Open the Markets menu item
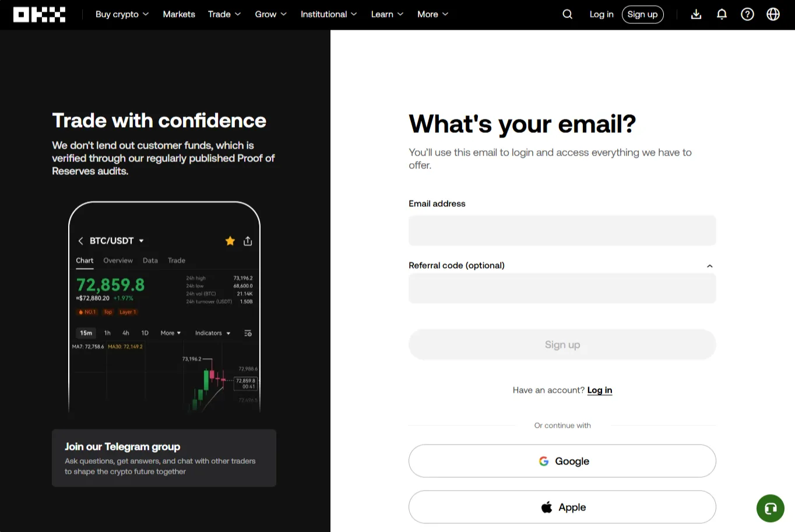This screenshot has height=532, width=795. coord(179,14)
